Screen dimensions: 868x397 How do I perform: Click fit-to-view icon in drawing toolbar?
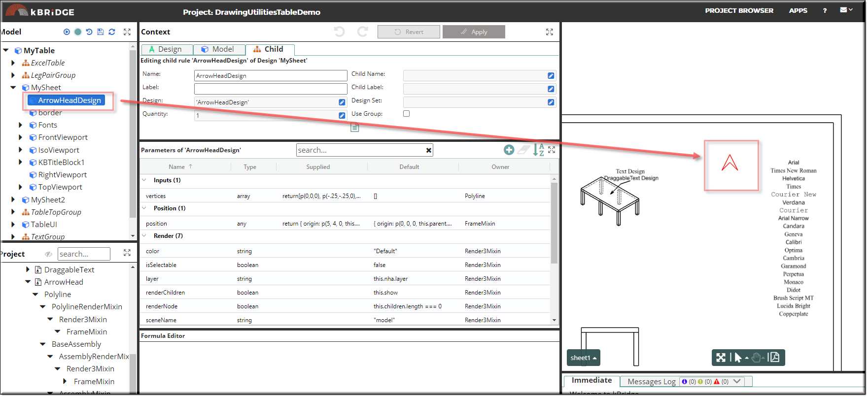721,358
